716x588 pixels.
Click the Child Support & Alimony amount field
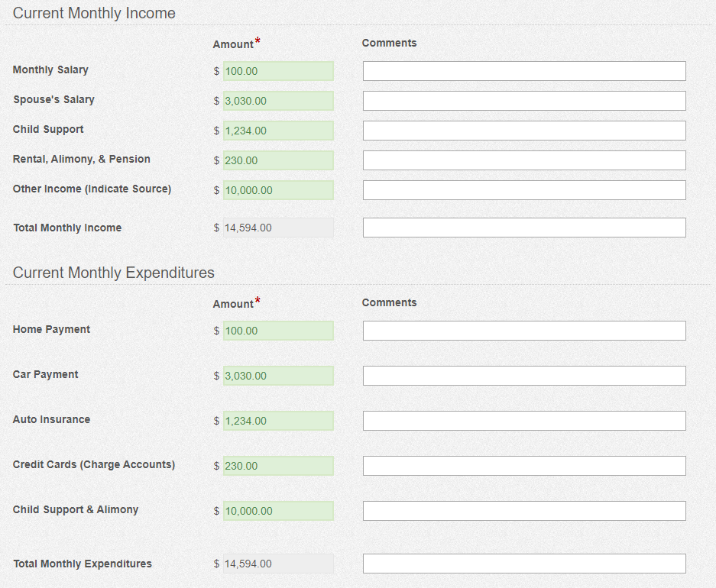pos(278,511)
